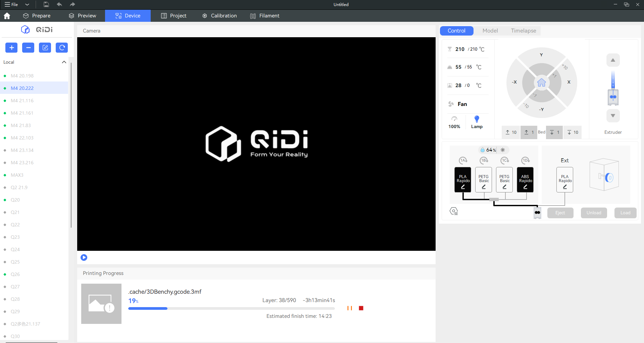Extrude filament with extruder down arrow

(613, 116)
